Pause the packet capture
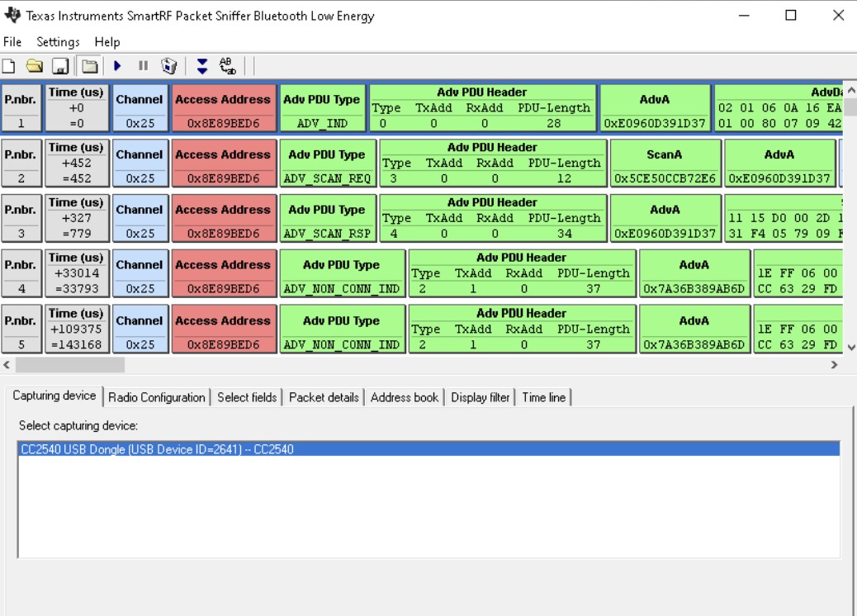 tap(143, 66)
